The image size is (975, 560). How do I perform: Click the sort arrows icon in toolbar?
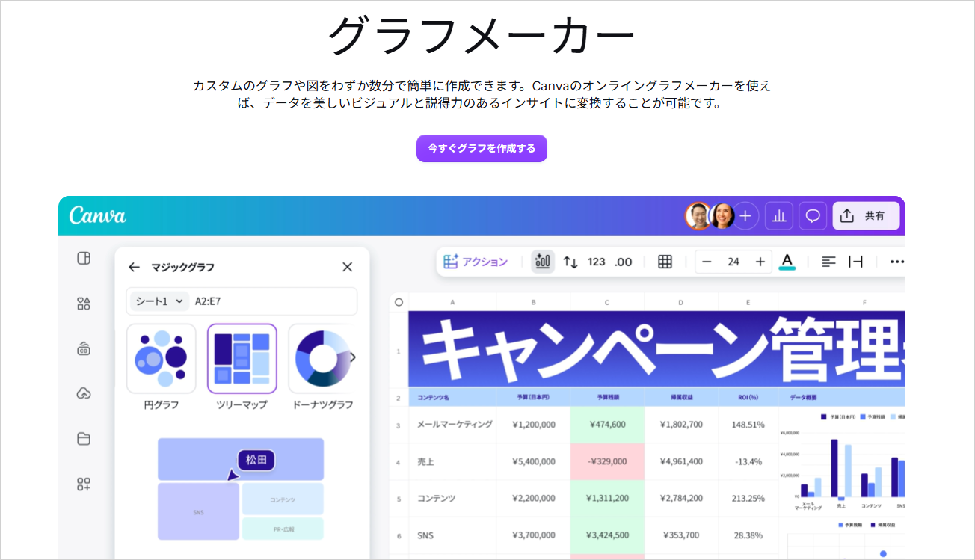tap(570, 262)
